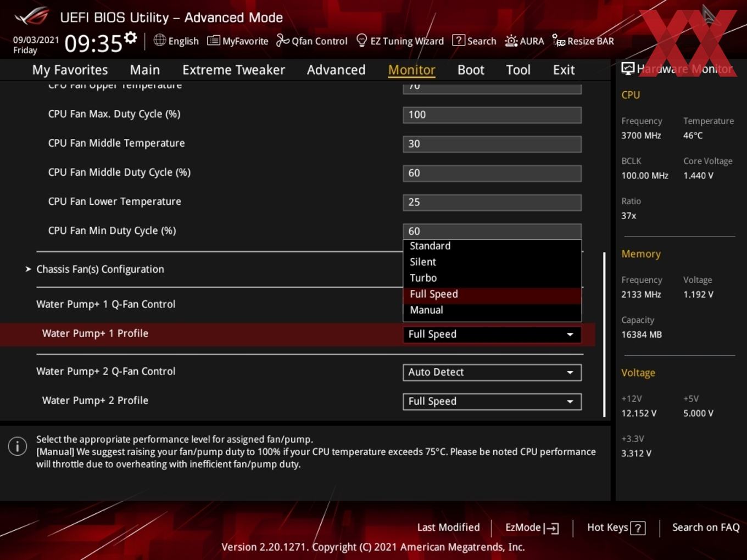Click the Search question mark icon
The width and height of the screenshot is (747, 560).
coord(458,41)
